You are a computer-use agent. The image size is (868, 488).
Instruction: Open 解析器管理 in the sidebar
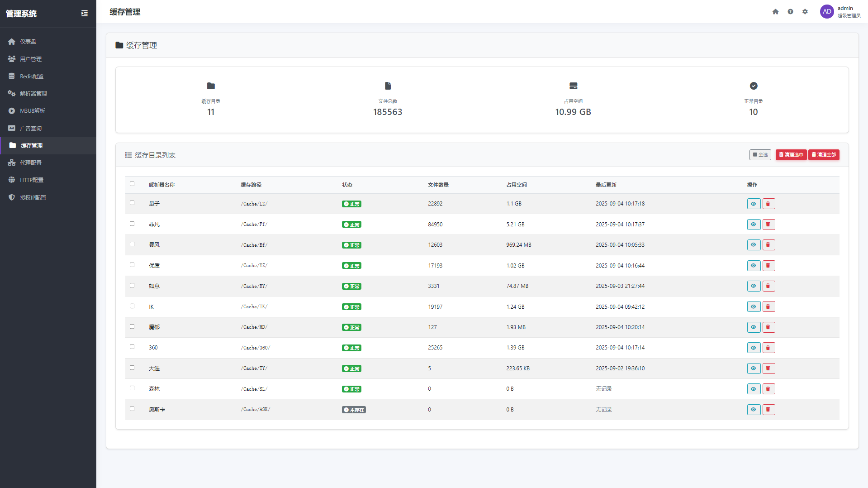click(48, 94)
